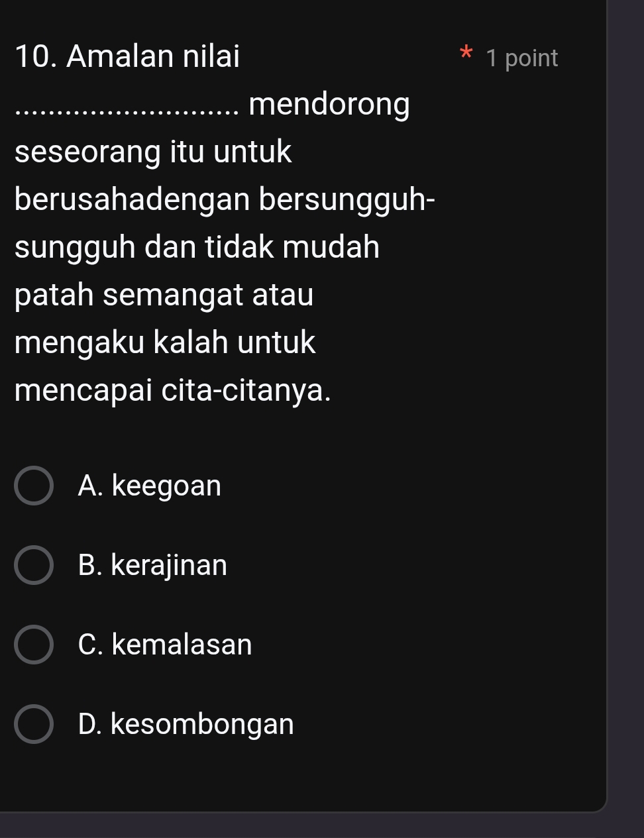Image resolution: width=644 pixels, height=838 pixels.
Task: Select the radio circle beside keegoan
Action: click(x=33, y=486)
